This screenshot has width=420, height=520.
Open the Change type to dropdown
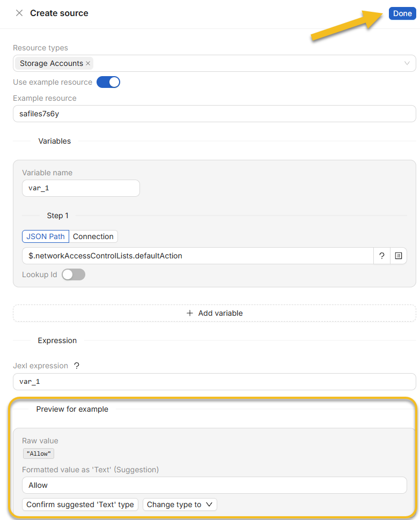180,504
